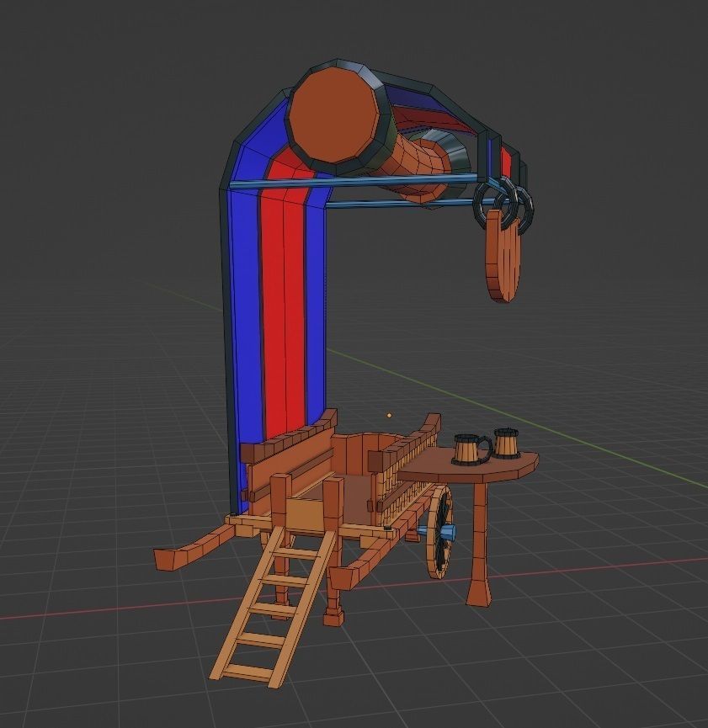The height and width of the screenshot is (728, 708).
Task: Select the table's single pedestal leg
Action: pos(481,545)
